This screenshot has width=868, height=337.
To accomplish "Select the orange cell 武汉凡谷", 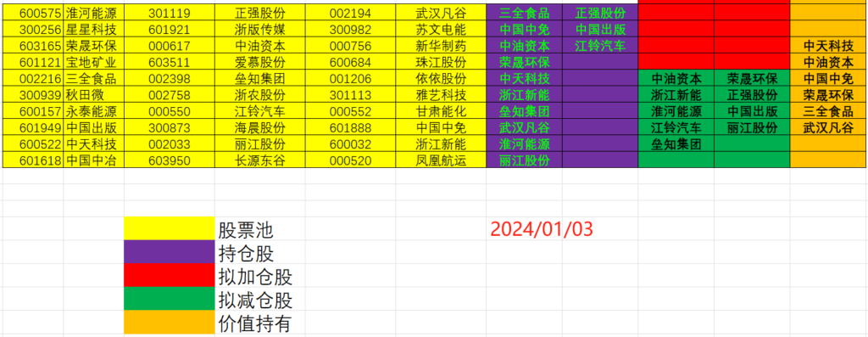I will [x=828, y=128].
